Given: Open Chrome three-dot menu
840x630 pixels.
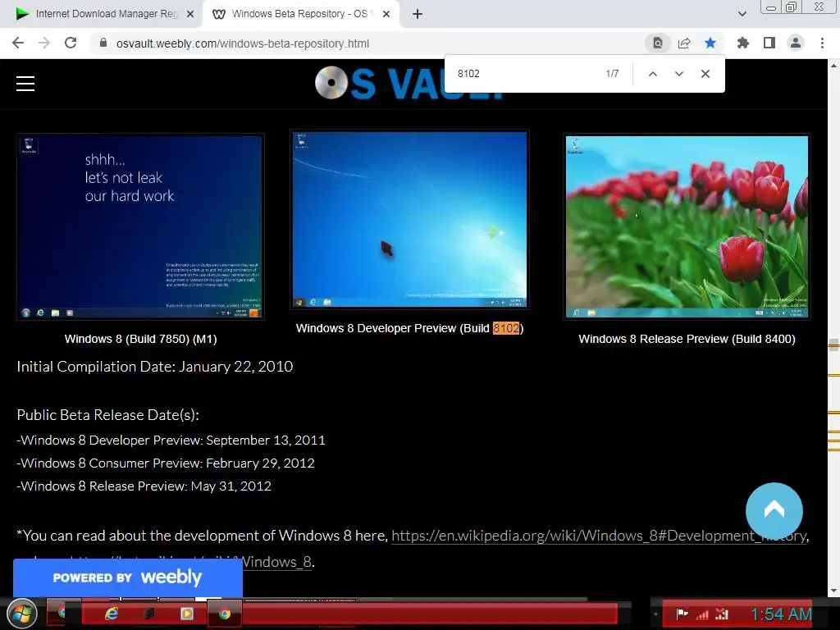Looking at the screenshot, I should pyautogui.click(x=822, y=43).
